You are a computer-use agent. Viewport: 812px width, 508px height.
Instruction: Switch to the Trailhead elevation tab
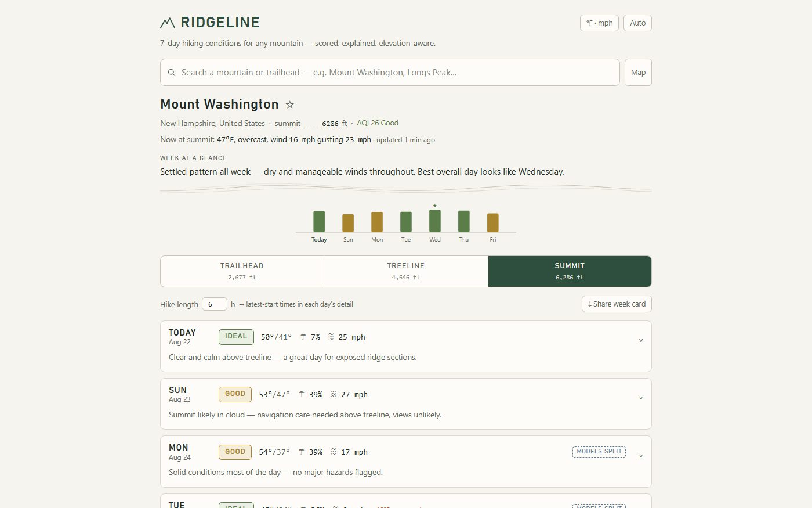[x=242, y=271]
